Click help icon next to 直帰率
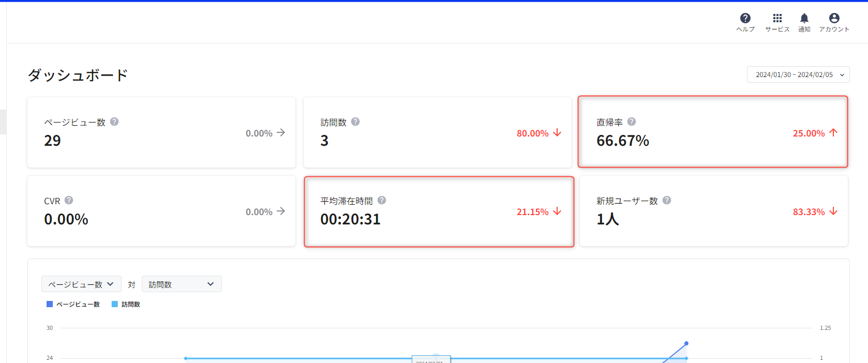Screen dimensions: 868x363 (x=632, y=122)
